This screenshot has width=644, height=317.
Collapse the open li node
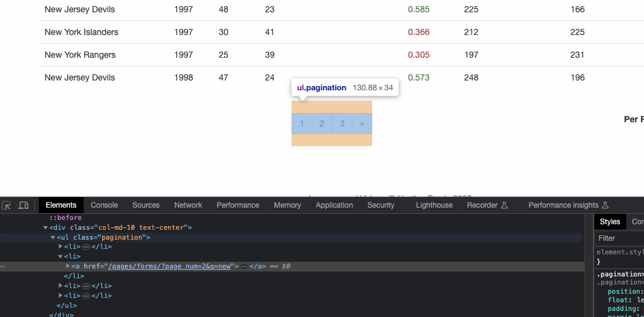60,256
